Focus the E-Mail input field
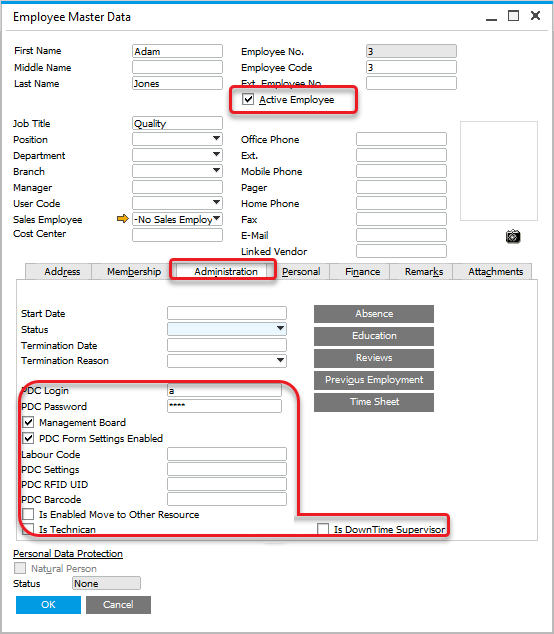This screenshot has width=554, height=634. point(401,235)
